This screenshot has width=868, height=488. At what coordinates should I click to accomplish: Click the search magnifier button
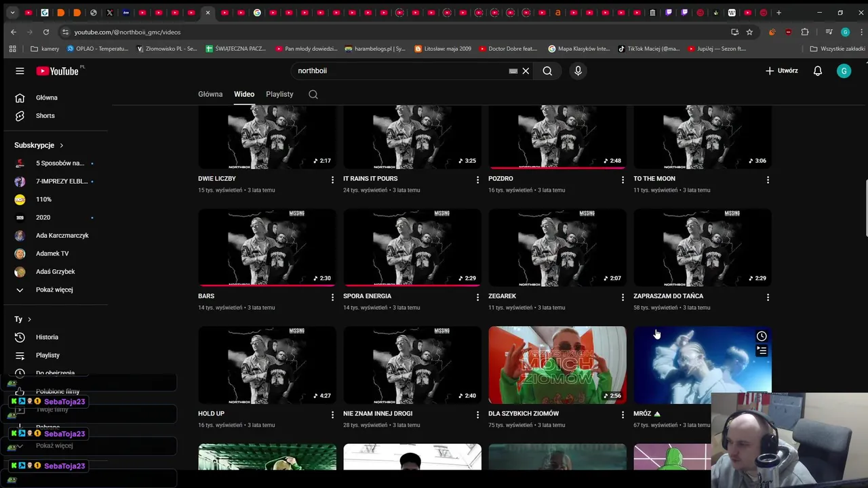click(x=547, y=70)
